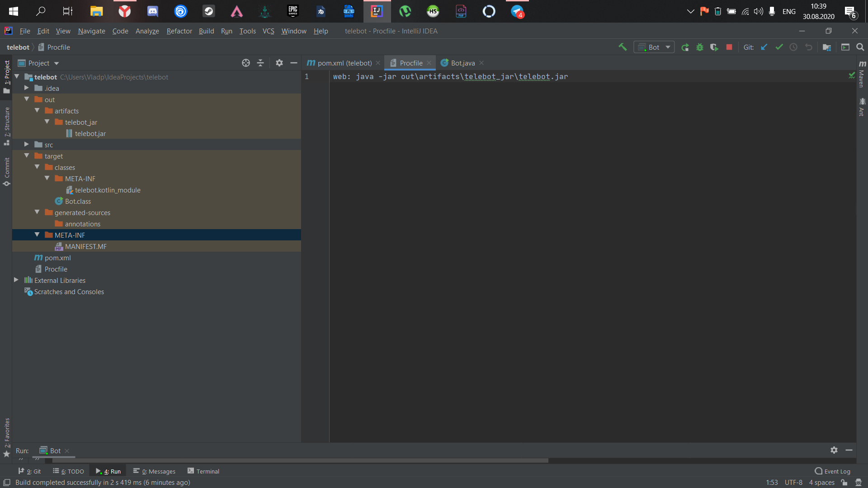
Task: Open Discord from the Windows taskbar
Action: tap(153, 11)
